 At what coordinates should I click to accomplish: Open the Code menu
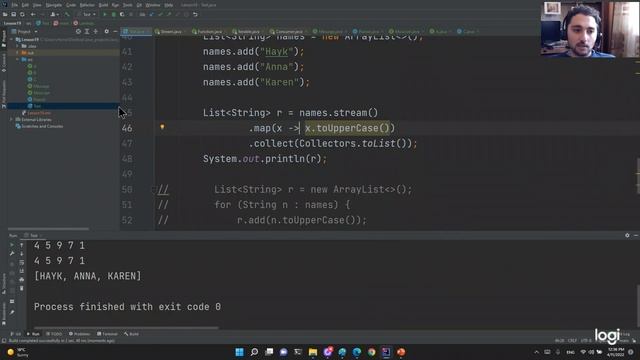(71, 5)
